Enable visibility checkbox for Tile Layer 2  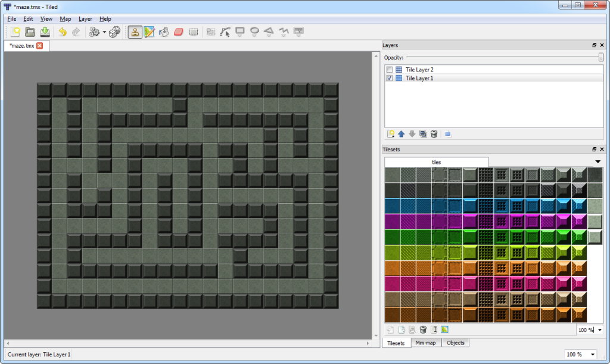(390, 70)
